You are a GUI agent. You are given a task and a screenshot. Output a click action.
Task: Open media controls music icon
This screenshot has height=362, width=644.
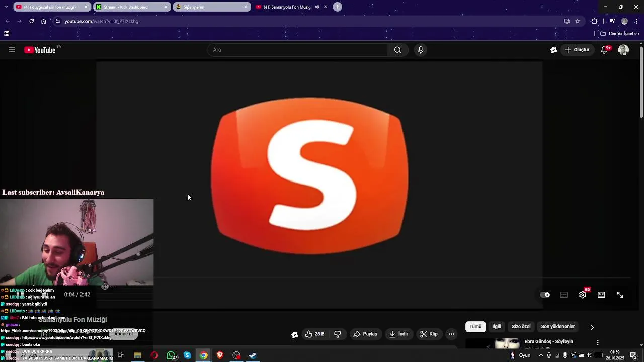pyautogui.click(x=612, y=21)
